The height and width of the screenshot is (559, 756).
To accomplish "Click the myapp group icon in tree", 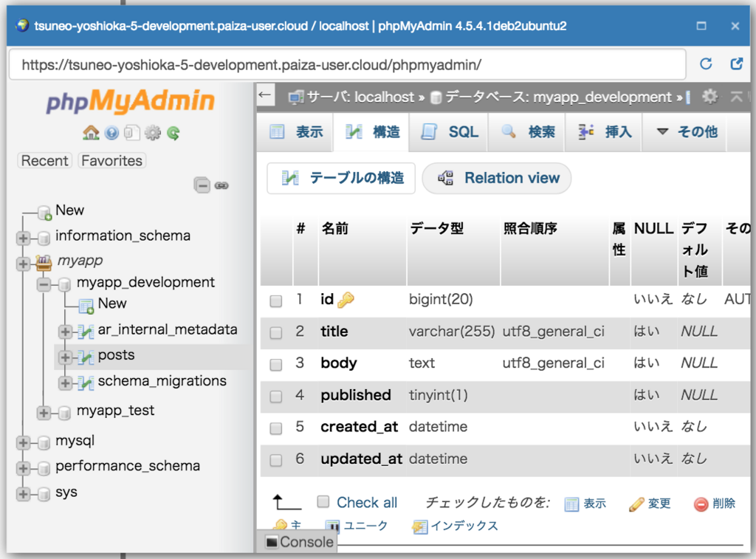I will [44, 263].
